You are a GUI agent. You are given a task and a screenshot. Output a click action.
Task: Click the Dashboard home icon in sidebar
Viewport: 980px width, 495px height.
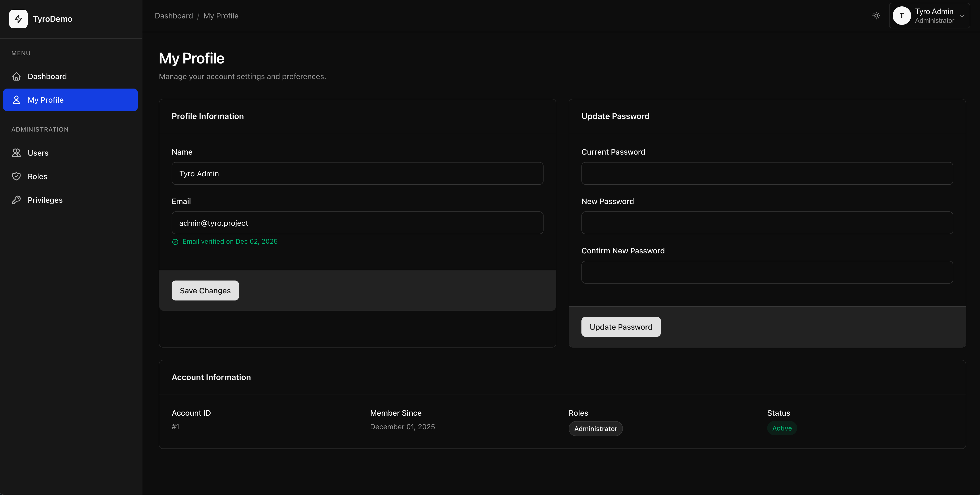16,77
